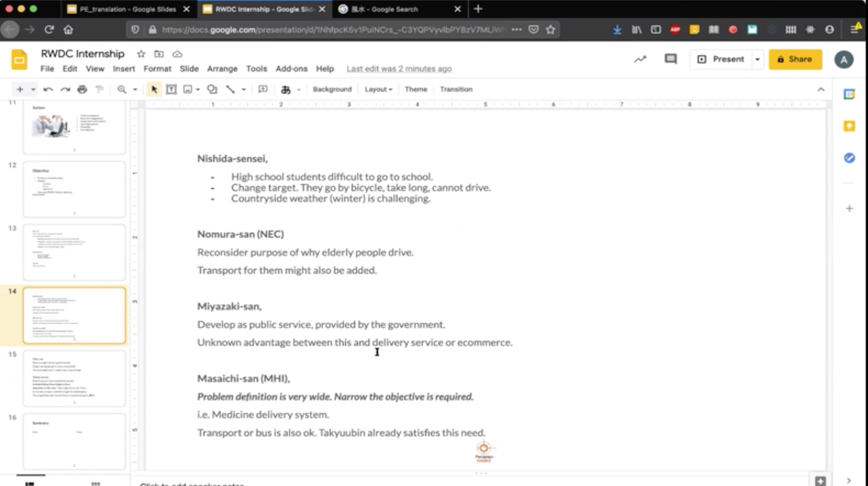Switch to PE_translation browser tab
The width and height of the screenshot is (868, 486).
pos(127,9)
